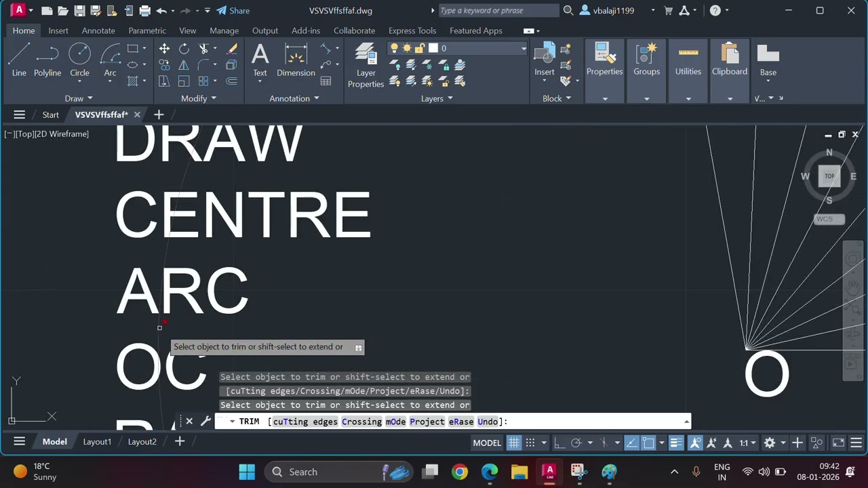Click the Offset tool icon

tap(232, 81)
